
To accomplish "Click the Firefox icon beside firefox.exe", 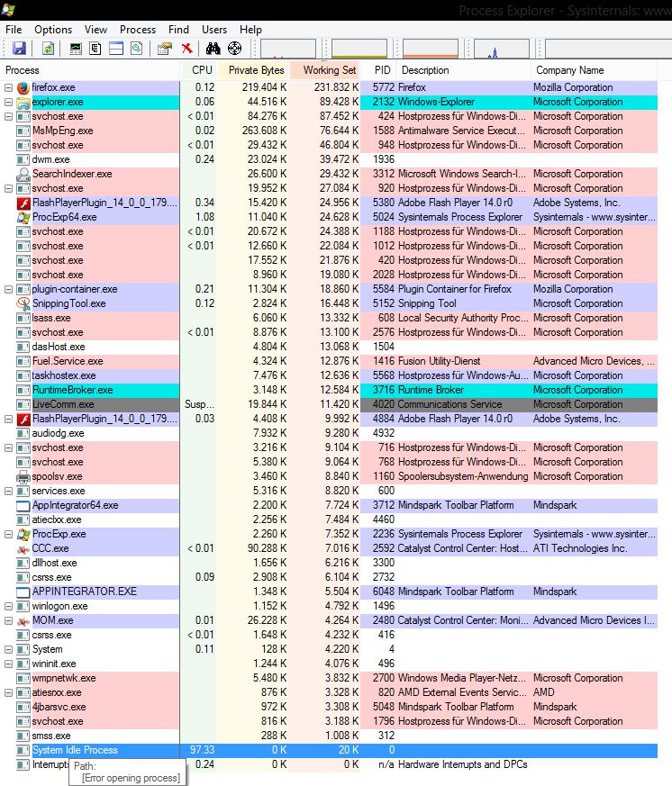I will click(23, 87).
